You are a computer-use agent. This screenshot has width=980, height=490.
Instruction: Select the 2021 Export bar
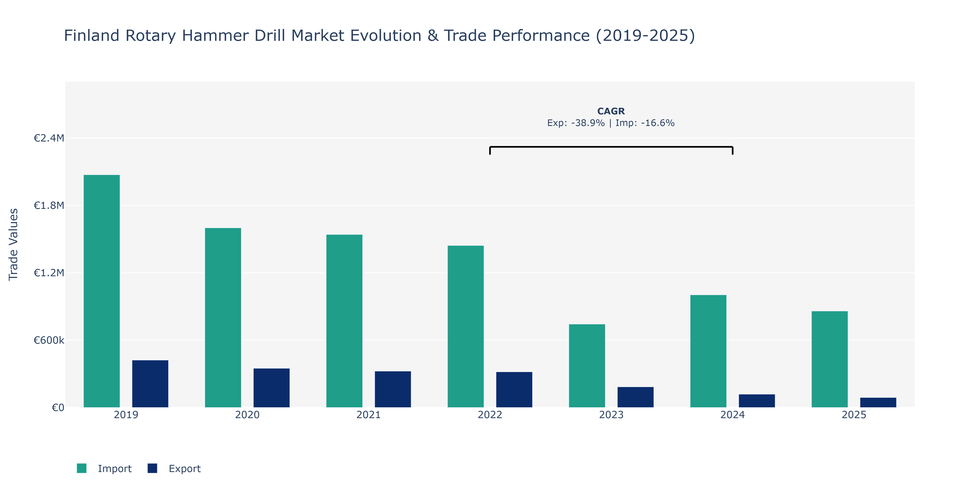click(x=393, y=389)
